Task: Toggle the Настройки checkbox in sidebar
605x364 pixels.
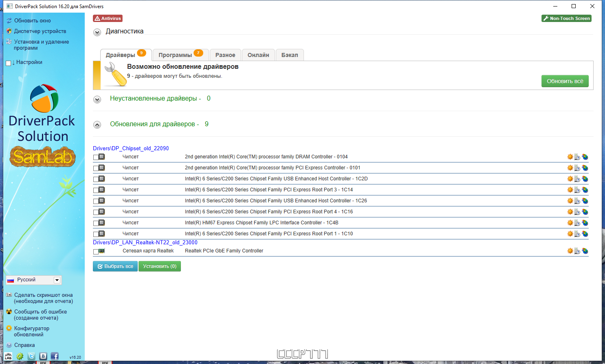Action: 8,63
